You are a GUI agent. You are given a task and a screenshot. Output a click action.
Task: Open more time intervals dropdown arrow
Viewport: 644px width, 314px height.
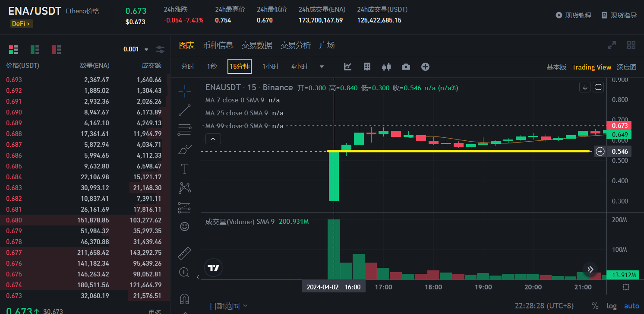coord(322,67)
